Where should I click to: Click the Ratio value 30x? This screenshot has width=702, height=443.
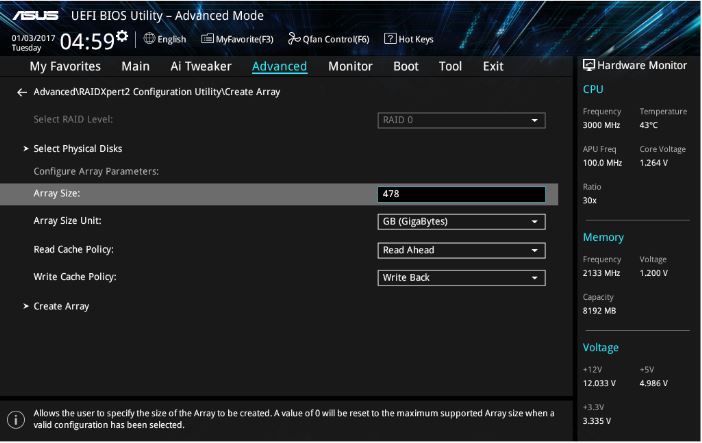pos(590,201)
